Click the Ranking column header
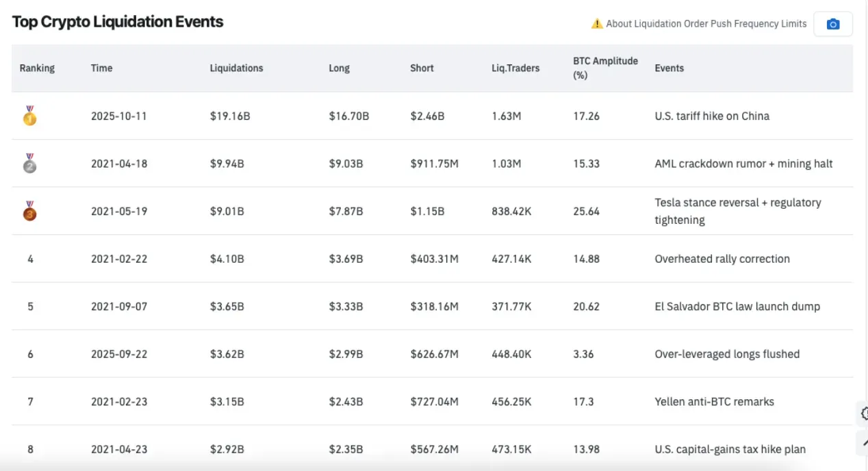Image resolution: width=868 pixels, height=471 pixels. pyautogui.click(x=37, y=68)
